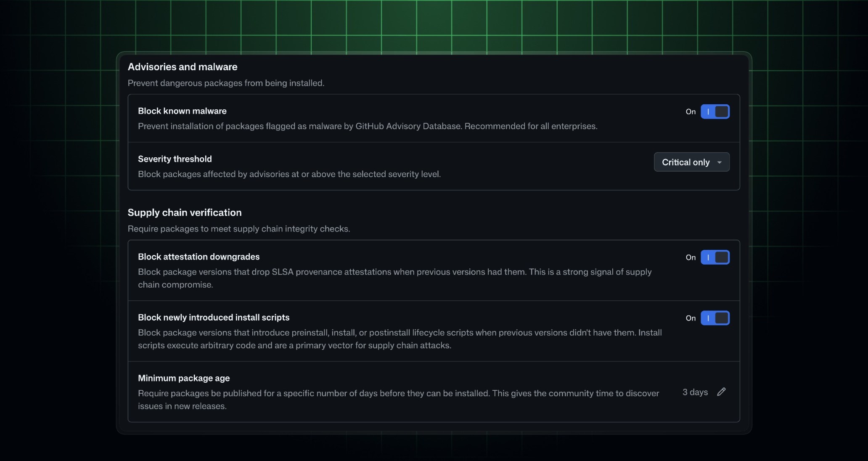The width and height of the screenshot is (868, 461).
Task: Click the Severity threshold label
Action: pos(175,159)
